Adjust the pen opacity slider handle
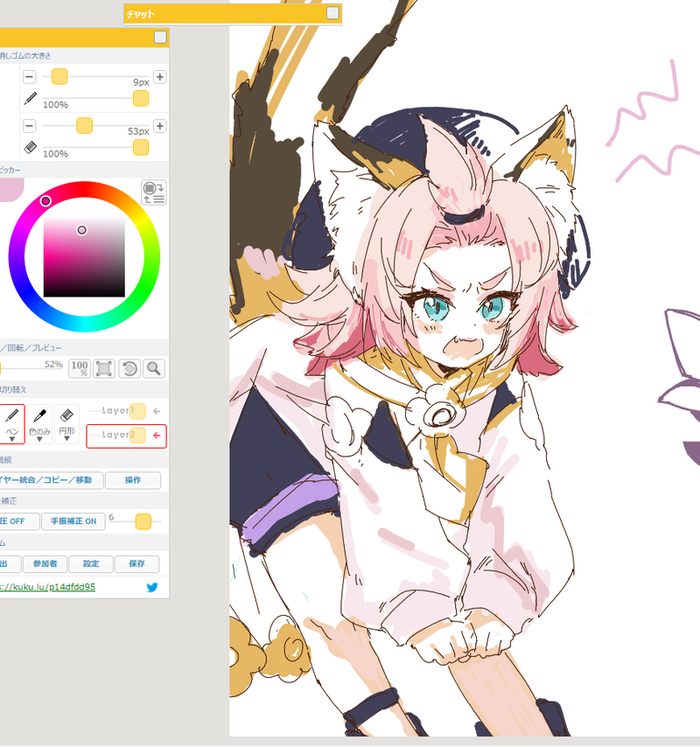Screen dimensions: 700x747 pos(141,99)
